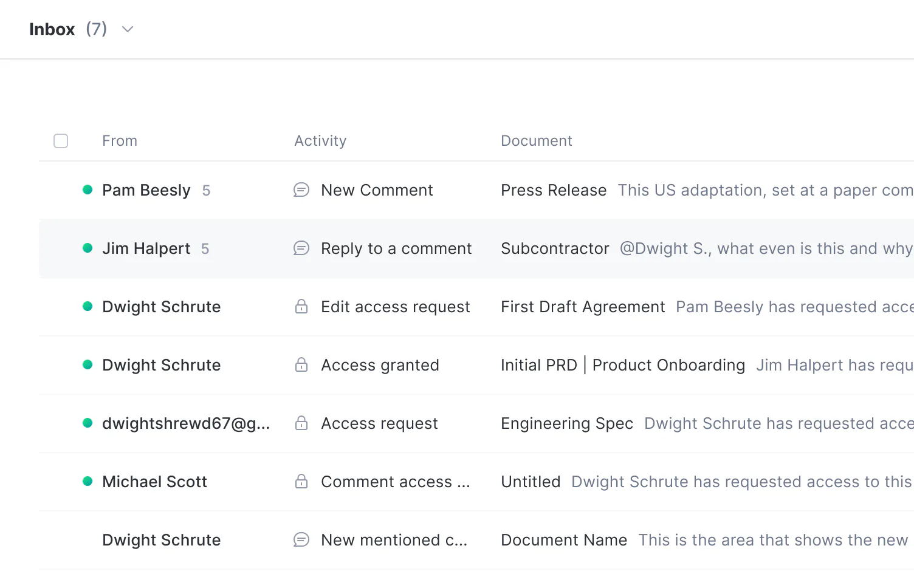The image size is (914, 588).
Task: Click the Document column header
Action: (537, 141)
